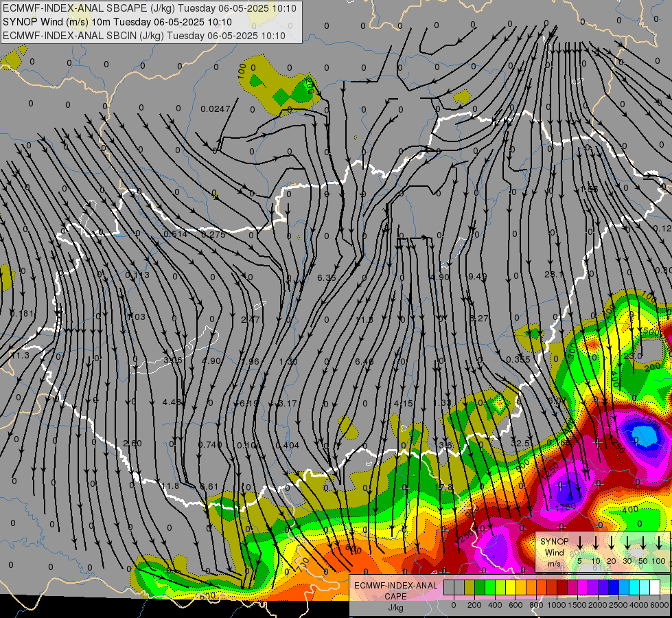
Task: Click the 1000 tick on the CAPE legend scale
Action: coord(556,605)
